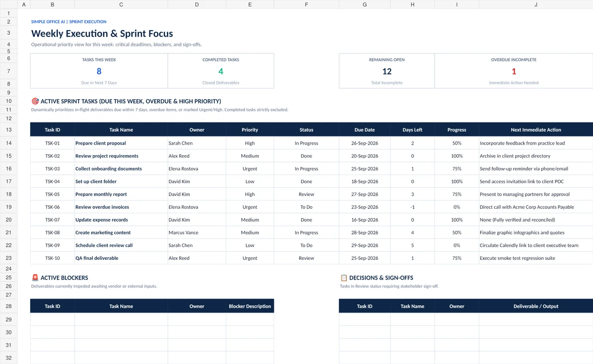The width and height of the screenshot is (593, 364).
Task: Click the 'Deliverable / Output' column header
Action: (x=536, y=306)
